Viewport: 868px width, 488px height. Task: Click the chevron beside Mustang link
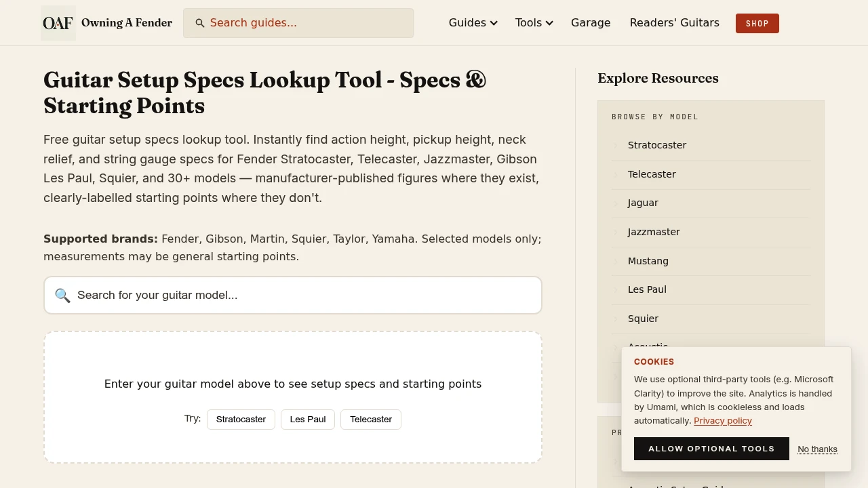point(616,261)
